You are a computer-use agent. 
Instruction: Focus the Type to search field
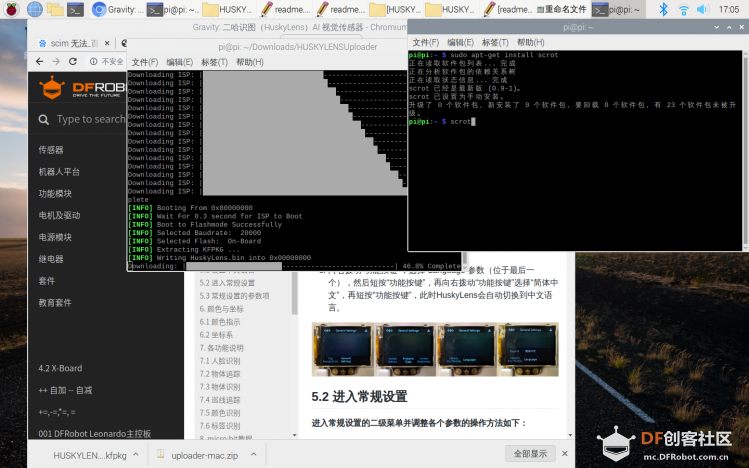click(91, 119)
